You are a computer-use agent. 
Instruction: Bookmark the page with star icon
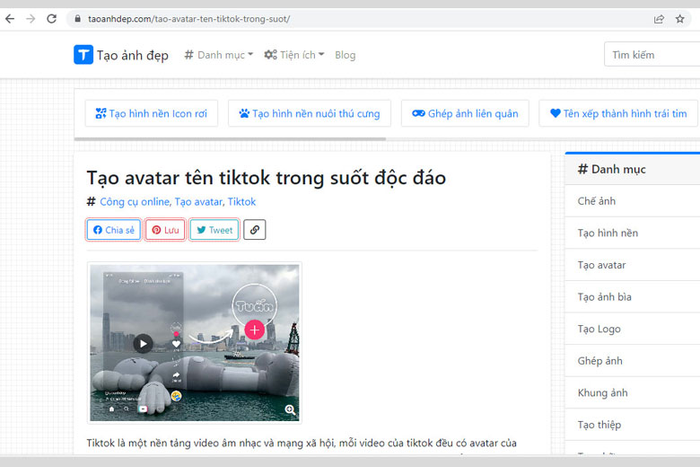tap(679, 19)
